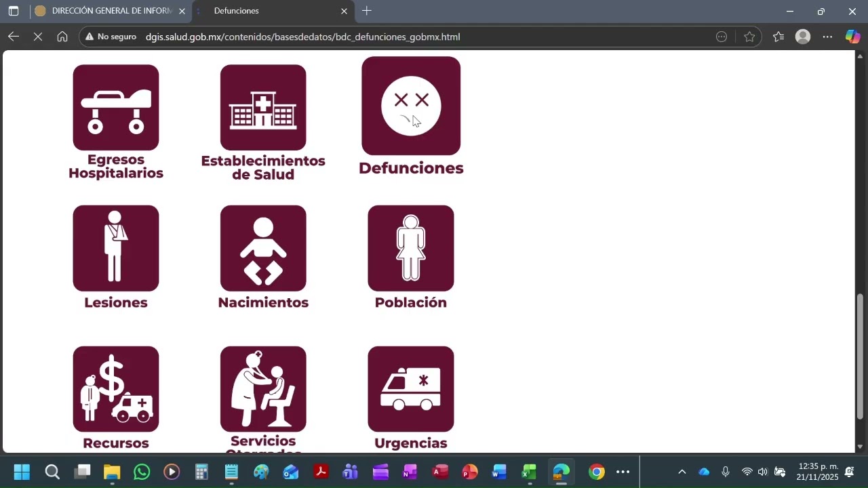This screenshot has width=868, height=488.
Task: Click the Población text label
Action: click(411, 302)
